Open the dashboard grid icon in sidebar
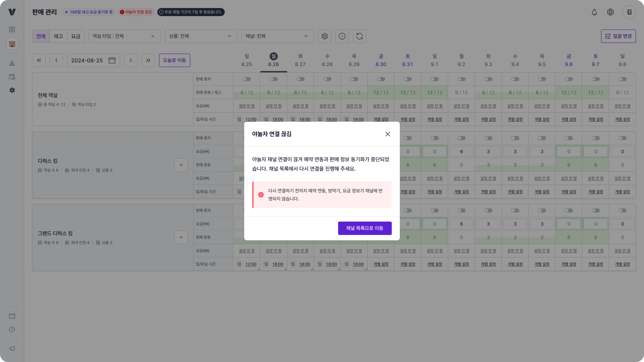The width and height of the screenshot is (644, 362). (x=12, y=29)
